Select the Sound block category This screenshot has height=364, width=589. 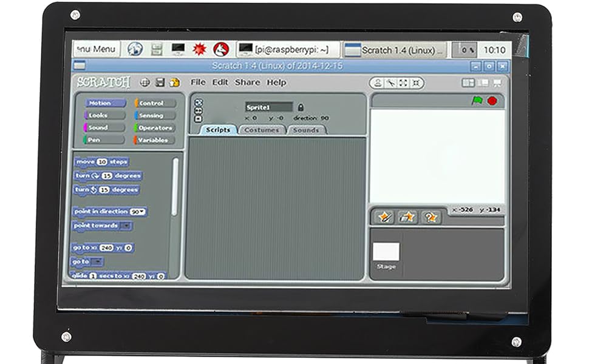point(104,127)
